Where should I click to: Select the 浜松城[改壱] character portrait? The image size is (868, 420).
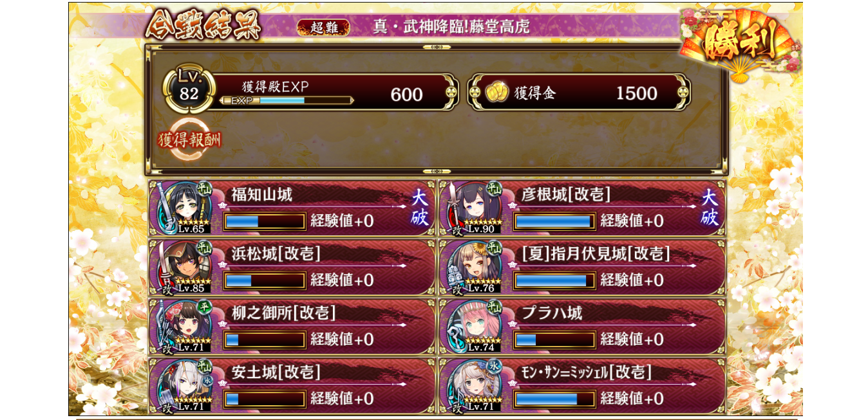[184, 267]
